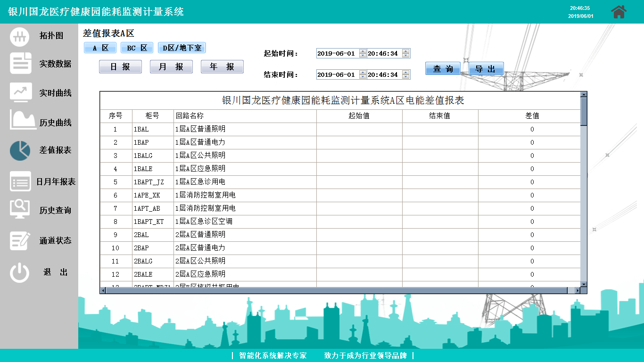Click the end date input field
Screen dimensions: 644x362
click(337, 74)
